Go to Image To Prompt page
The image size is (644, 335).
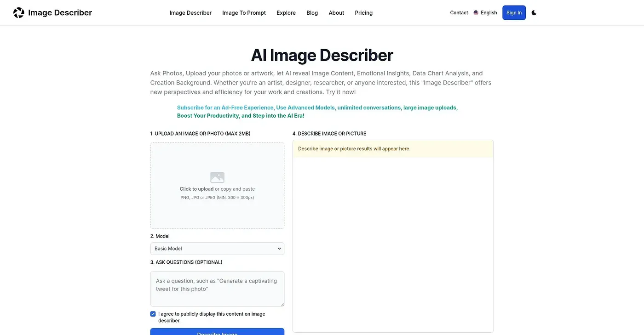click(x=244, y=13)
